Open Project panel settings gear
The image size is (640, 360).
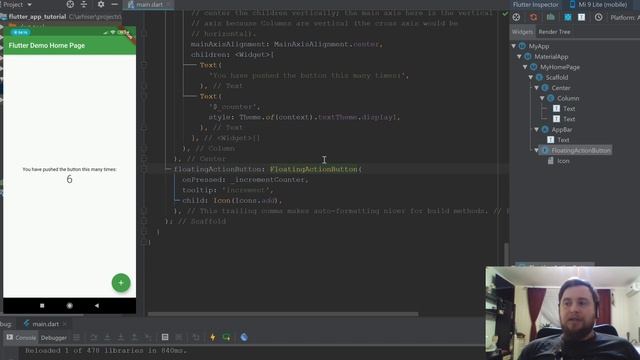tap(101, 4)
